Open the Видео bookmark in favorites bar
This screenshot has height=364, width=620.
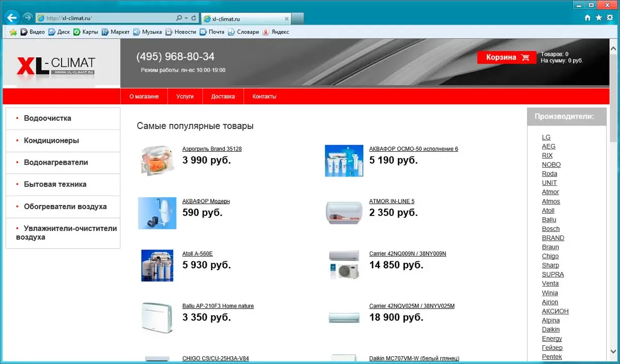pos(33,32)
